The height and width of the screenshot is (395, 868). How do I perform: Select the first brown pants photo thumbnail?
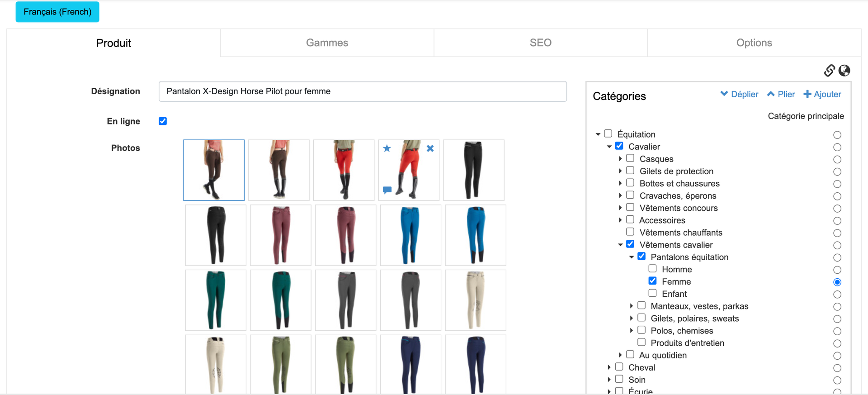point(214,170)
